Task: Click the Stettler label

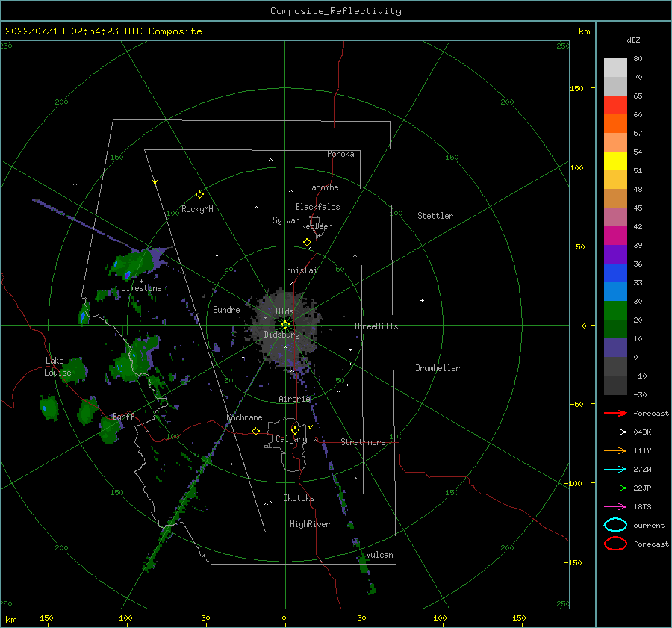Action: coord(435,216)
